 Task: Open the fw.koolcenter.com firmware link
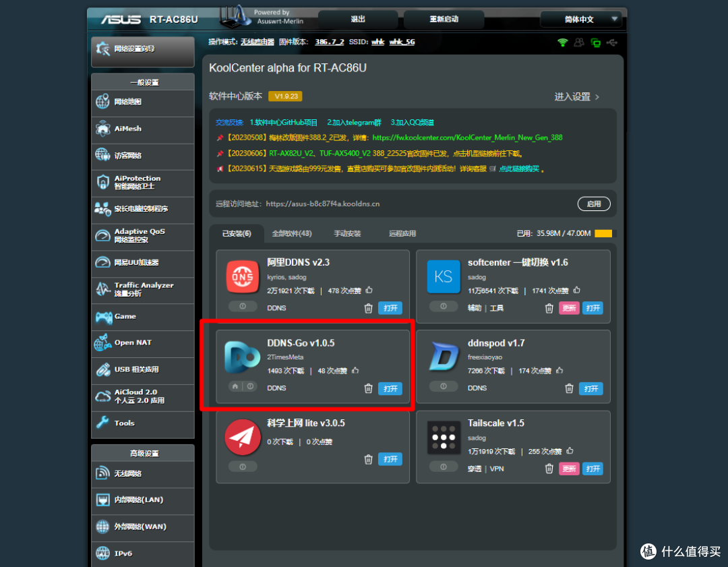(467, 138)
